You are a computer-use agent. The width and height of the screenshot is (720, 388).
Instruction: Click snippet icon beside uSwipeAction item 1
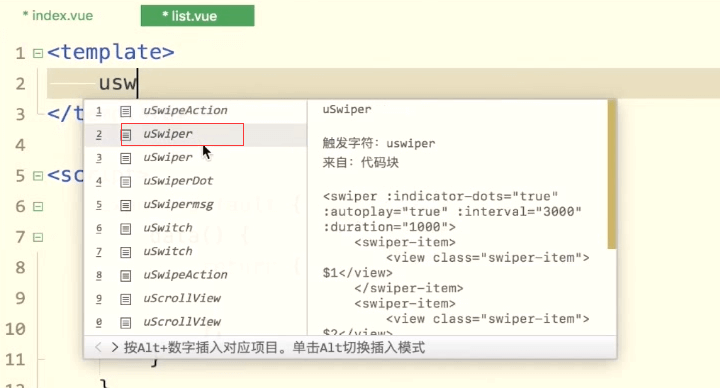125,111
